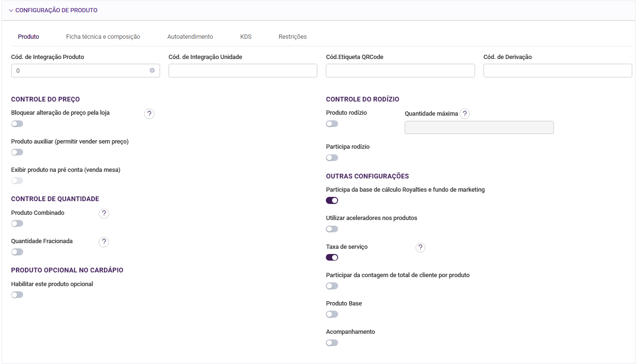The height and width of the screenshot is (364, 637).
Task: Open help icon next to Produto Combinado
Action: pyautogui.click(x=104, y=213)
